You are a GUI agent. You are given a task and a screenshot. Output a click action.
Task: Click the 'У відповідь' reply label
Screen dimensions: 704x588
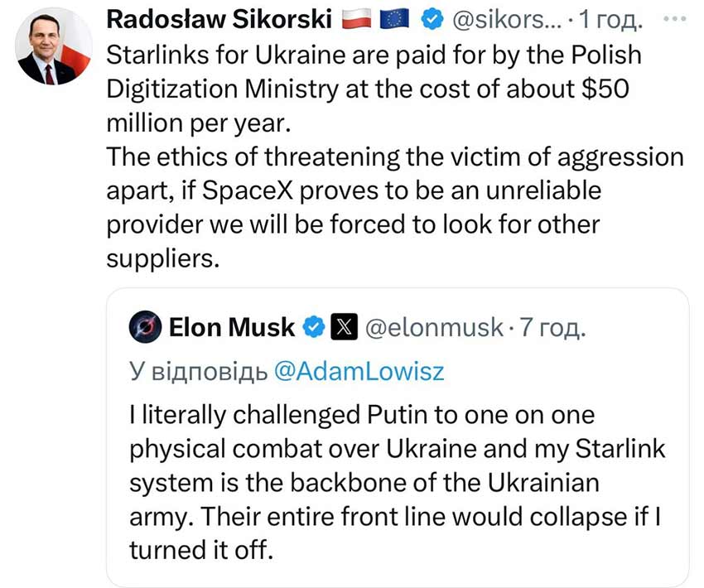[199, 372]
